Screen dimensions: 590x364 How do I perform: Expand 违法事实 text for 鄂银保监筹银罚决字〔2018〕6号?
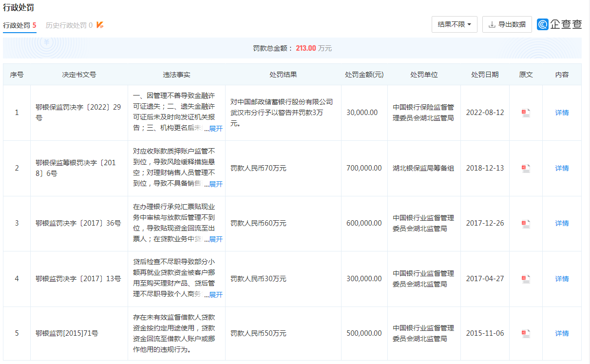point(216,184)
